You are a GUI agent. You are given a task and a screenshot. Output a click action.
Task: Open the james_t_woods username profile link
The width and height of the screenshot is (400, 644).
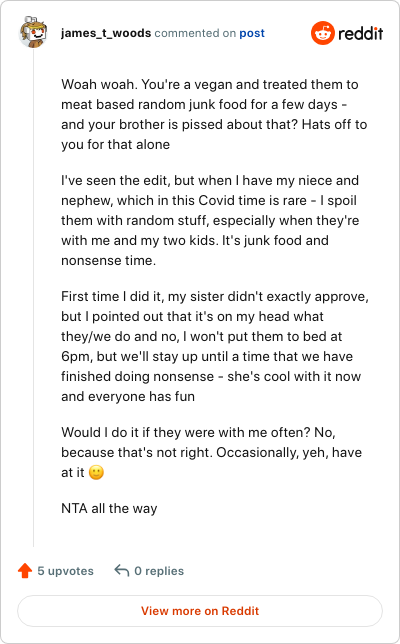click(106, 33)
